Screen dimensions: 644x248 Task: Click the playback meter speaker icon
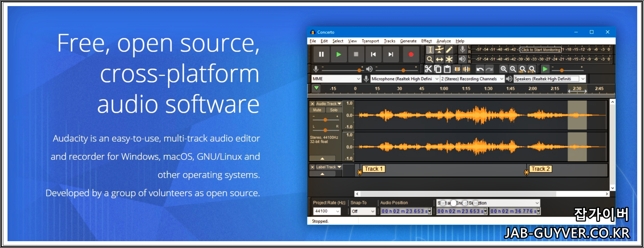click(x=463, y=59)
